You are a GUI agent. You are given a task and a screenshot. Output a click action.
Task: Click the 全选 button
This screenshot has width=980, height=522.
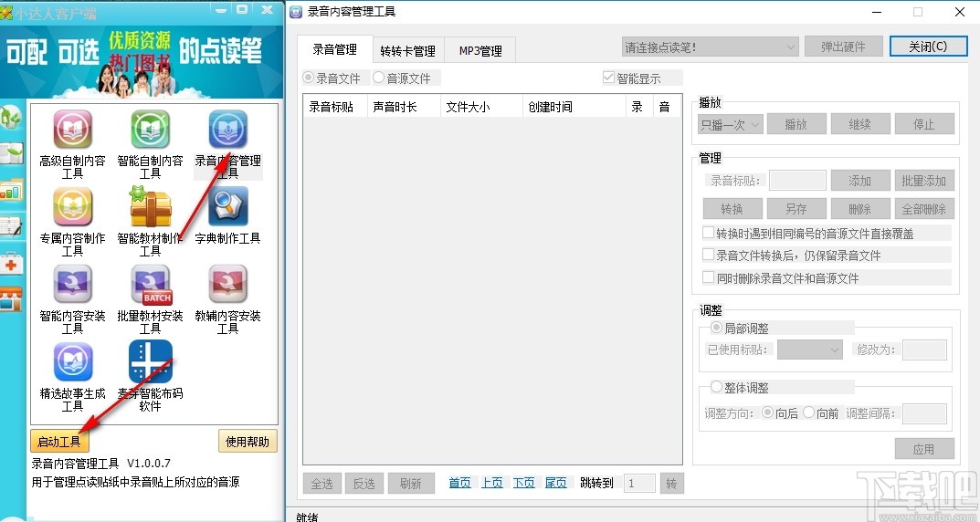tap(322, 484)
